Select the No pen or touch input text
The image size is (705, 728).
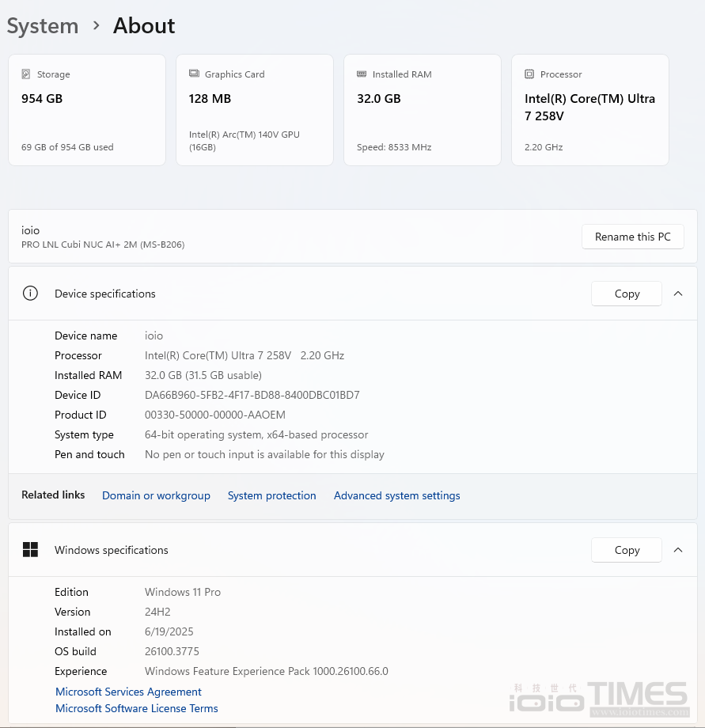point(264,454)
